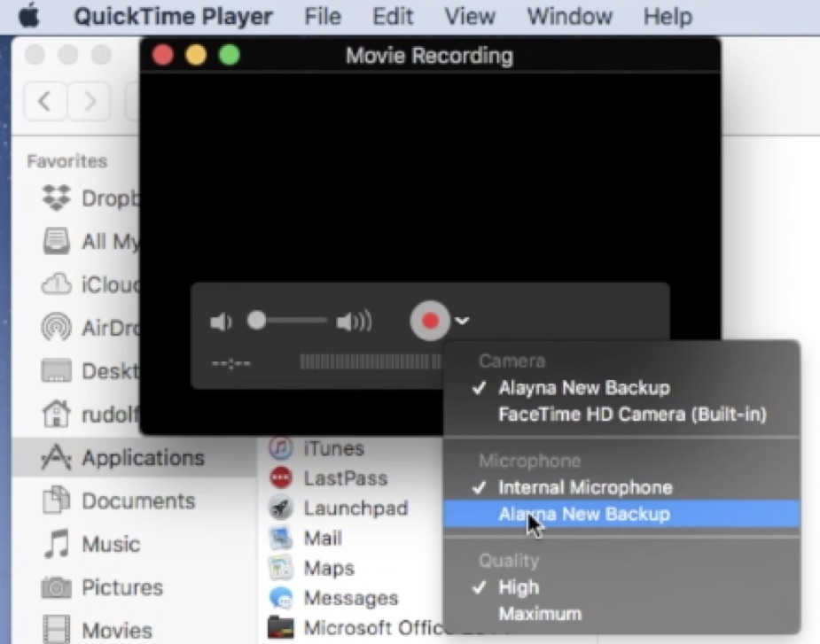Choose Internal Microphone input
Viewport: 820px width, 644px height.
[x=621, y=488]
